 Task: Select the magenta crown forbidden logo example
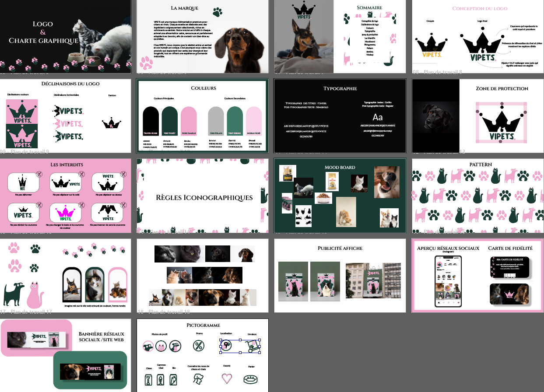[x=66, y=213]
